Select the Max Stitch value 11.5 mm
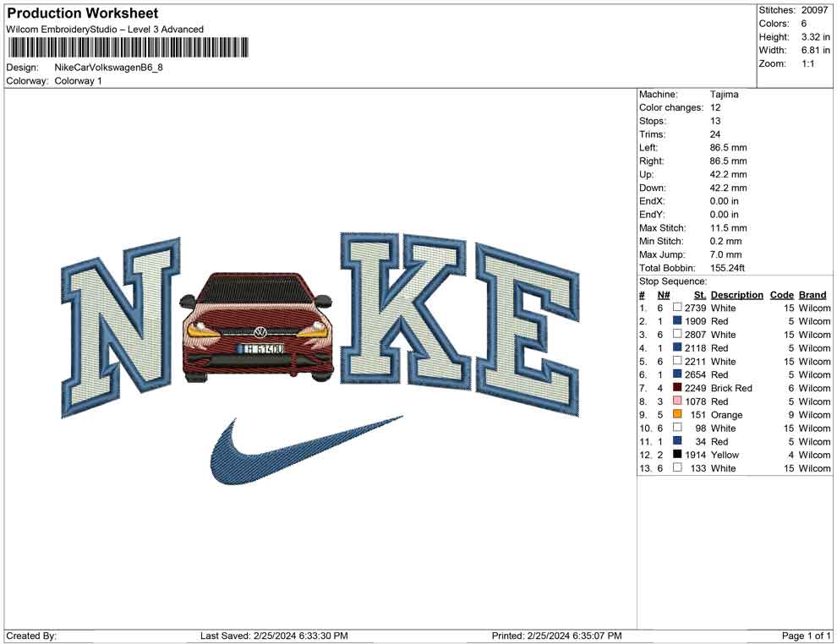 [729, 228]
